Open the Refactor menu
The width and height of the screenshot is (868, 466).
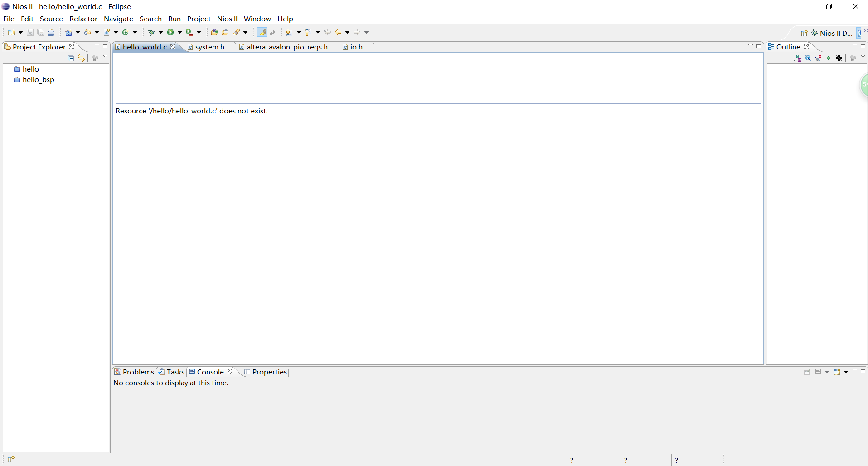(83, 19)
